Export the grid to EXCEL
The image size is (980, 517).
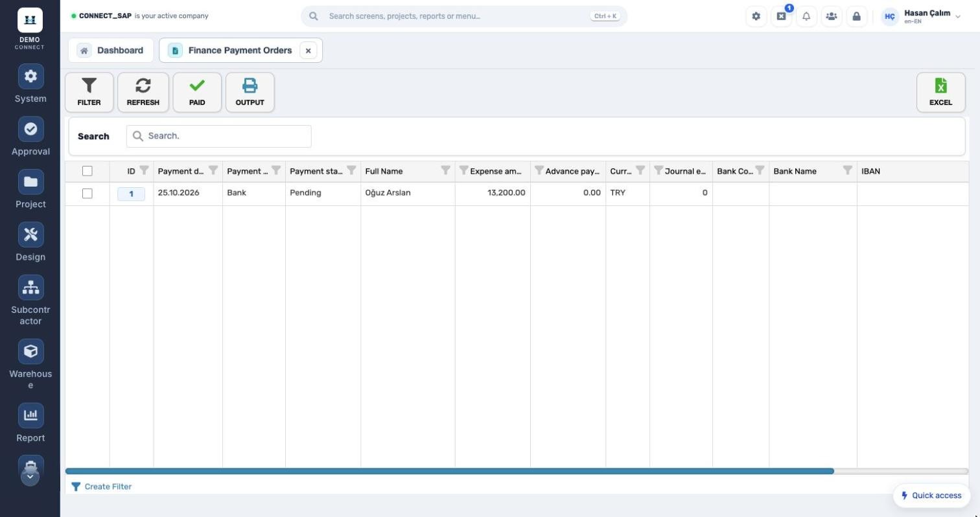(940, 92)
